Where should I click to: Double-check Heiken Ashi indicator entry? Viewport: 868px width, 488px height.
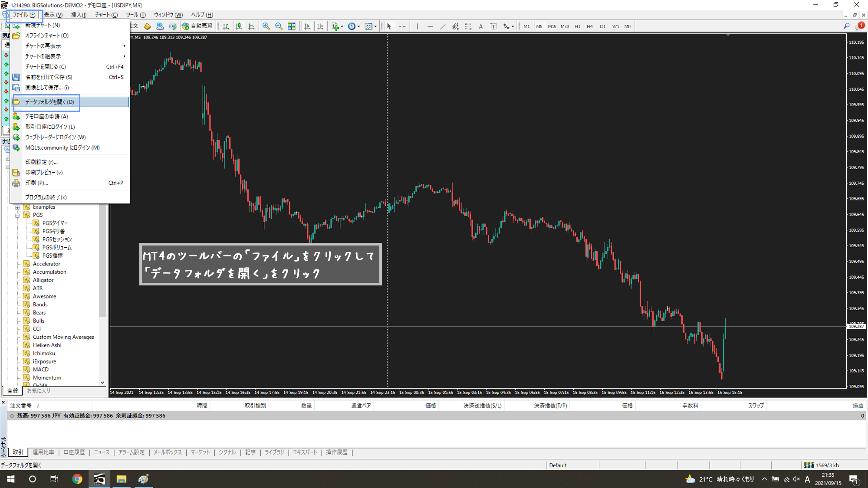tap(47, 345)
